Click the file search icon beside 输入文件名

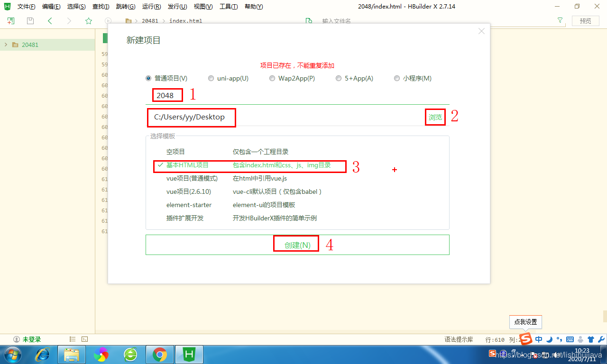[309, 21]
